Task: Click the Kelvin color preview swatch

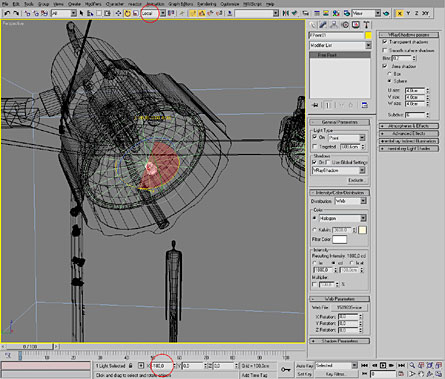Action: pos(362,230)
